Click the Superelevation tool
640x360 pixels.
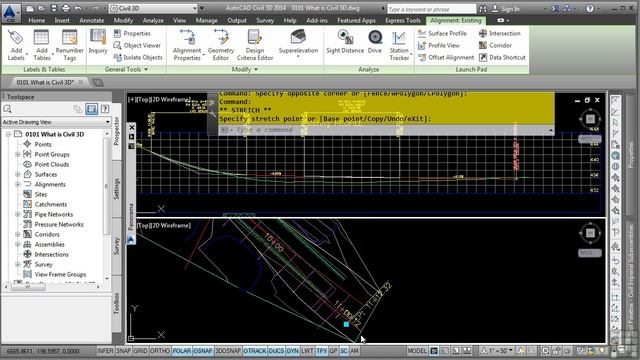[298, 42]
